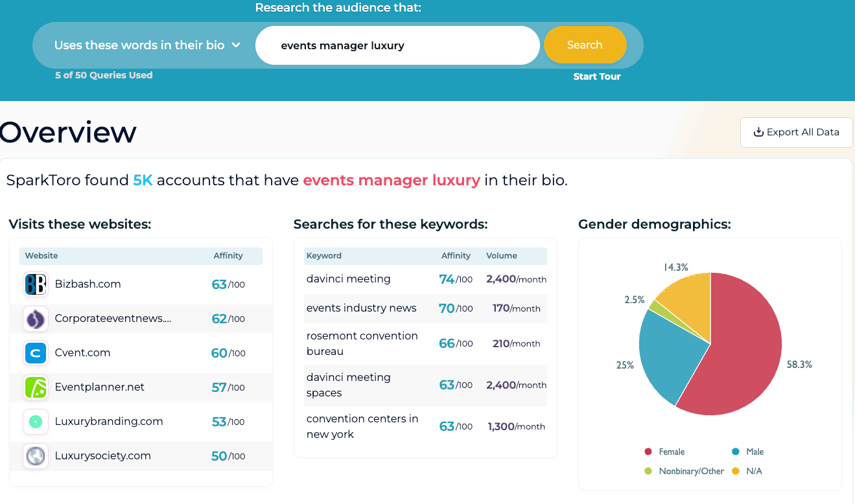Open the 'Uses these words in their bio' dropdown
This screenshot has width=855, height=504.
point(147,45)
